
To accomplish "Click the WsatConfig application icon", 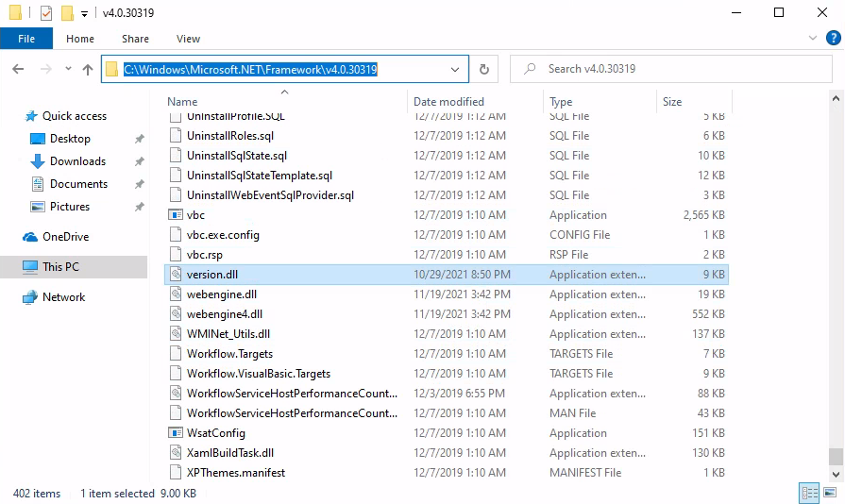I will tap(176, 433).
